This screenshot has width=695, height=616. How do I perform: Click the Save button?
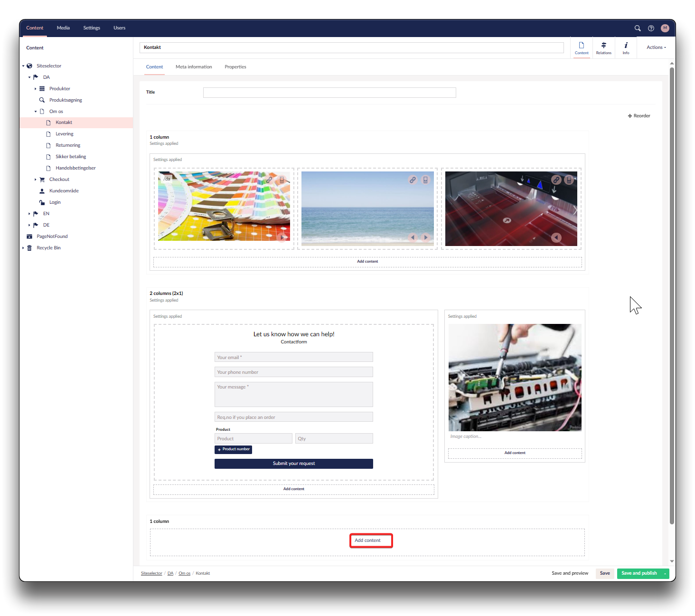(605, 573)
